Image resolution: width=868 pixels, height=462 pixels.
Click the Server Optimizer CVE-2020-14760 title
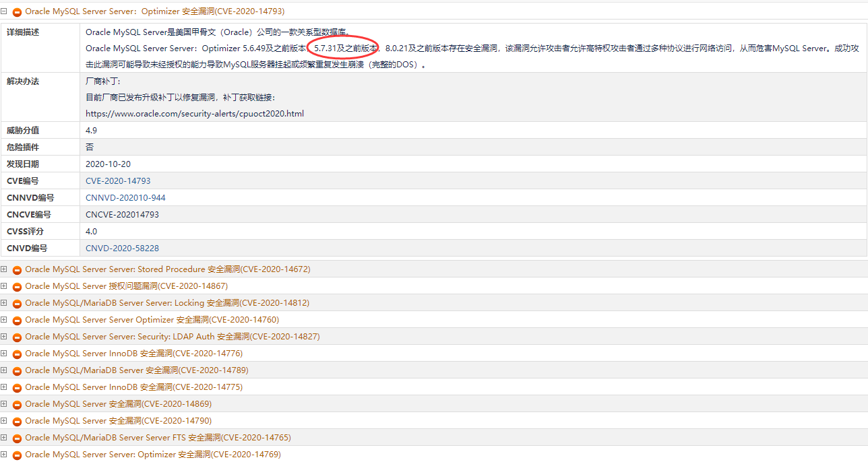point(152,320)
